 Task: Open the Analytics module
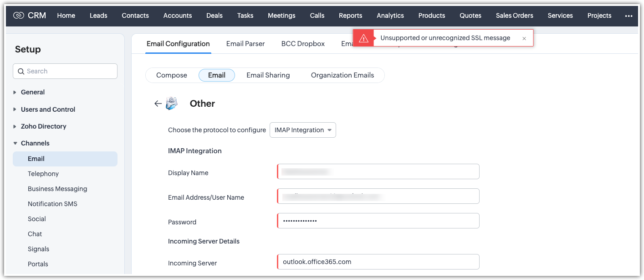point(390,16)
